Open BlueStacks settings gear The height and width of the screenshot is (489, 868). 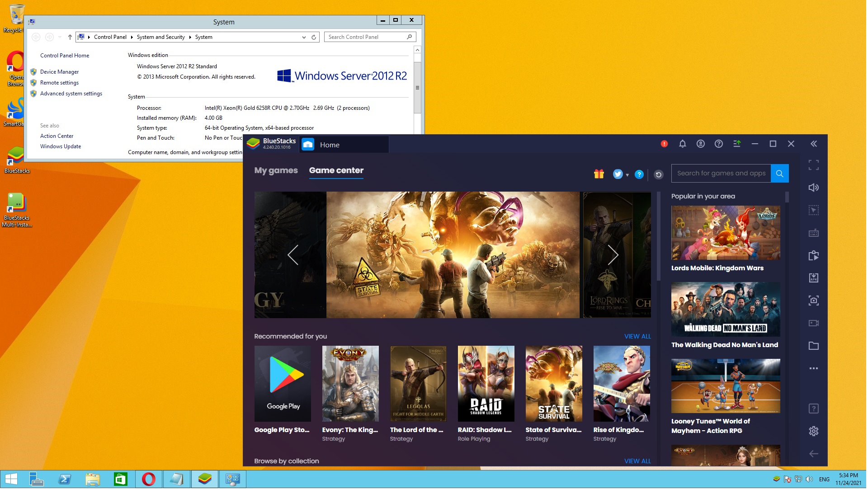click(x=814, y=431)
